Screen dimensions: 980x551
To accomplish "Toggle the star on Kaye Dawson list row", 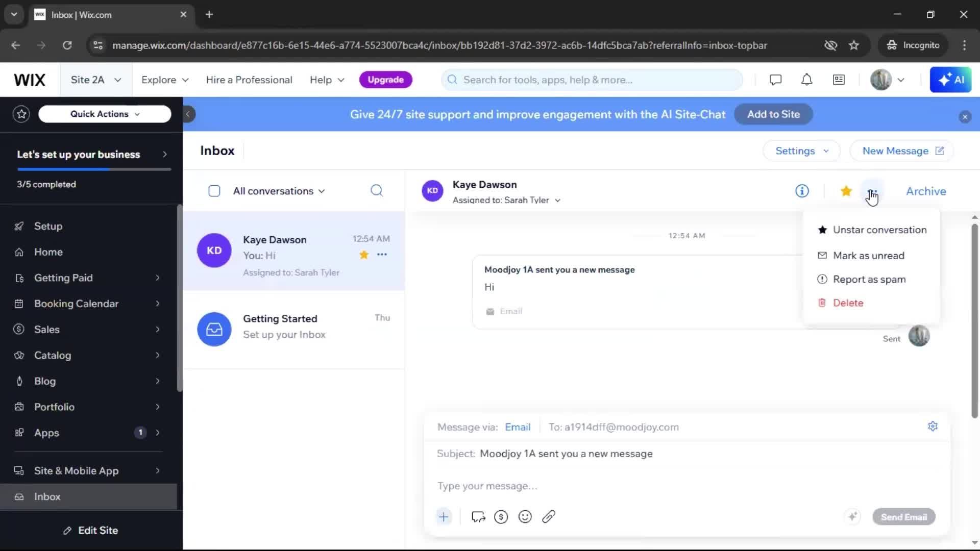I will [x=364, y=255].
